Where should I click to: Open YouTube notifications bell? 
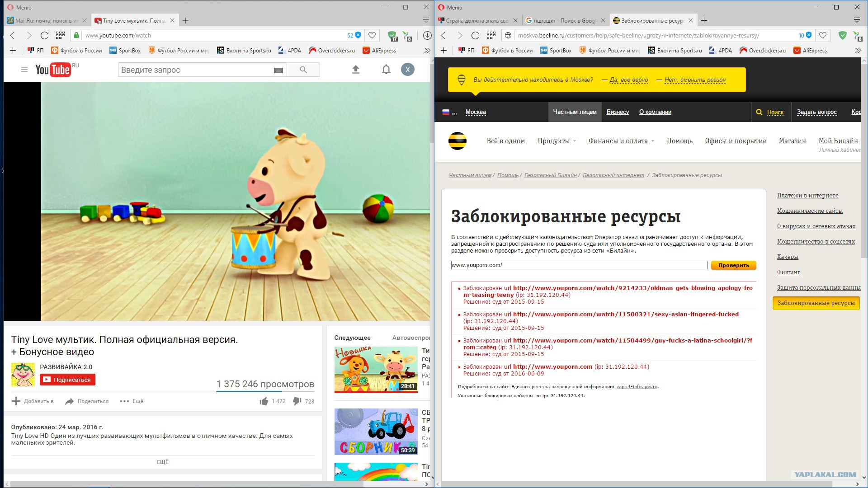tap(386, 70)
